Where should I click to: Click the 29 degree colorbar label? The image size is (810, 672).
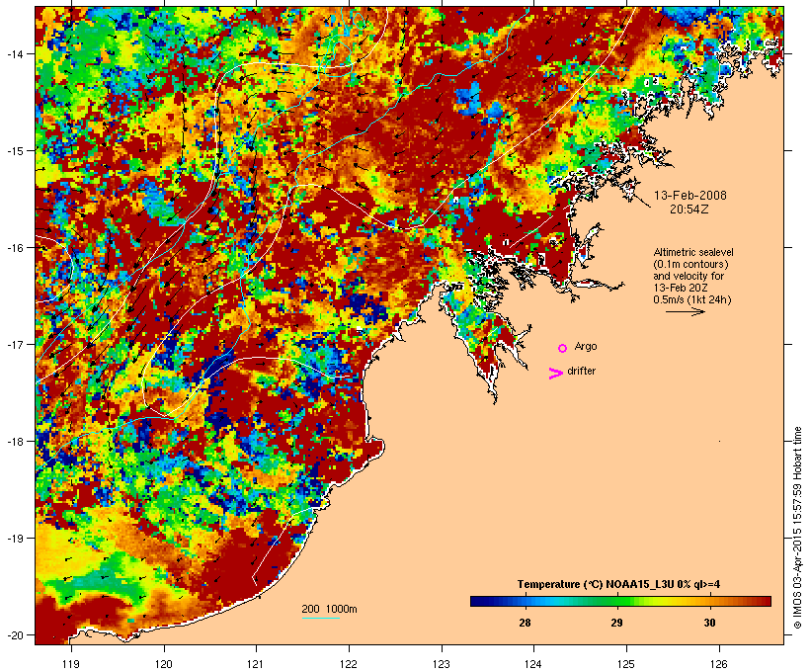616,623
